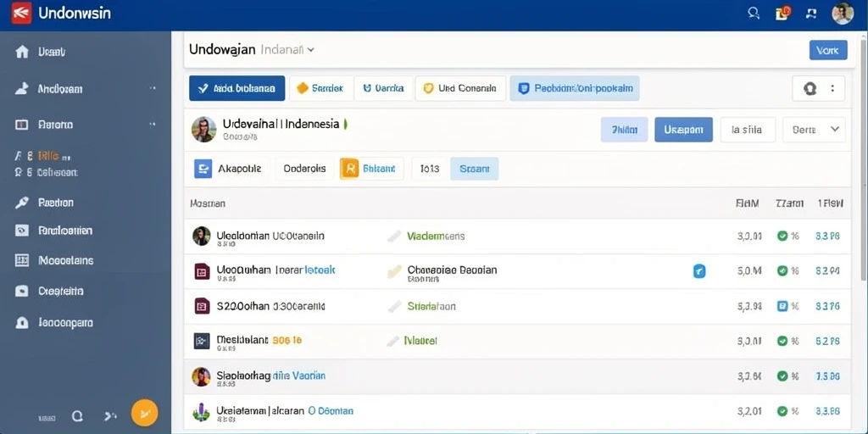Open the user avatar in top bar
The width and height of the screenshot is (868, 434).
843,14
